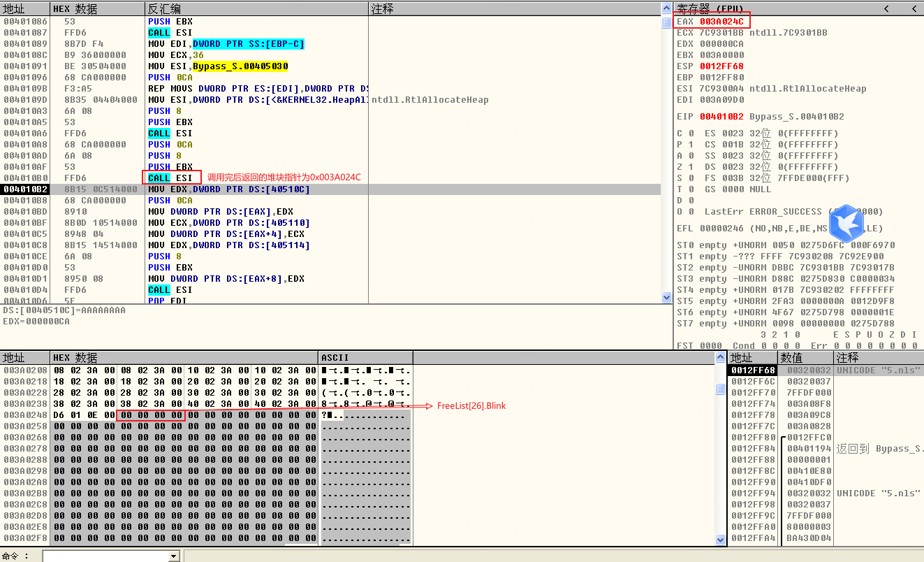Click dump pane HEX 数据 header
The width and height of the screenshot is (924, 562).
184,357
